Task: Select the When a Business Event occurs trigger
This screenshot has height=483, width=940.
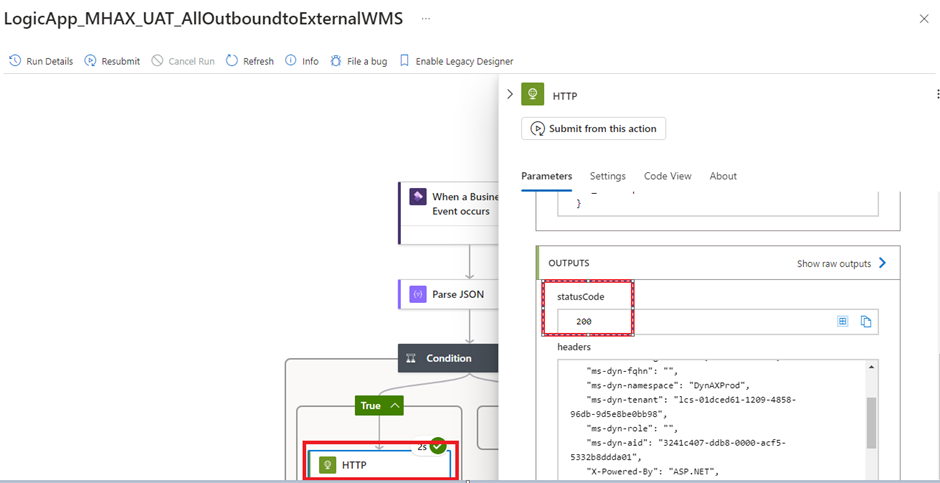Action: coord(448,213)
